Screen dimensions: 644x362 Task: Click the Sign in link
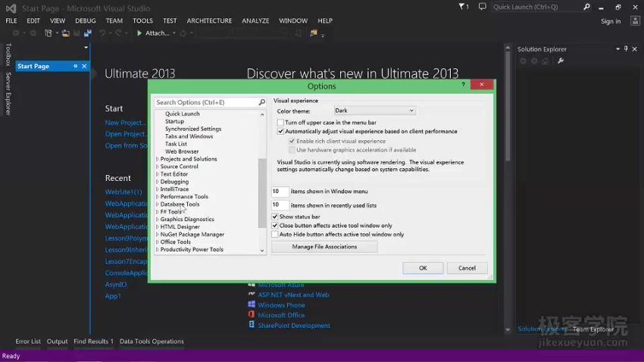[x=611, y=21]
